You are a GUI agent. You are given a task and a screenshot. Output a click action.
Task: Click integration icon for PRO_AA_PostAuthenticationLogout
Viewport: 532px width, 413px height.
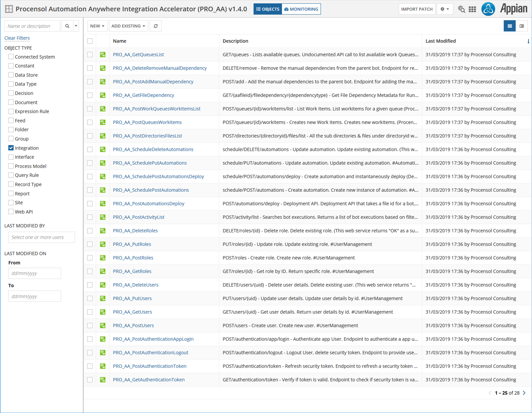103,353
